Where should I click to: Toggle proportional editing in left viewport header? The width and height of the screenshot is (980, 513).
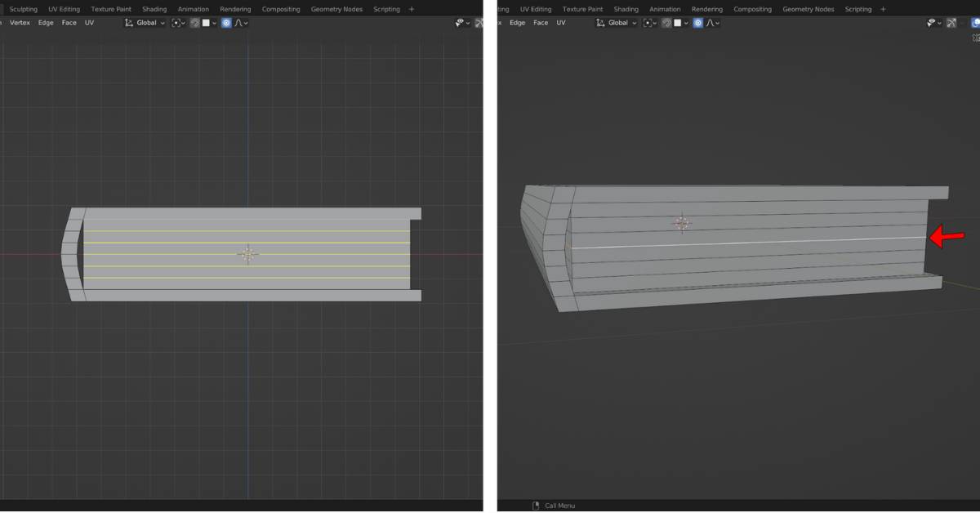(x=226, y=23)
